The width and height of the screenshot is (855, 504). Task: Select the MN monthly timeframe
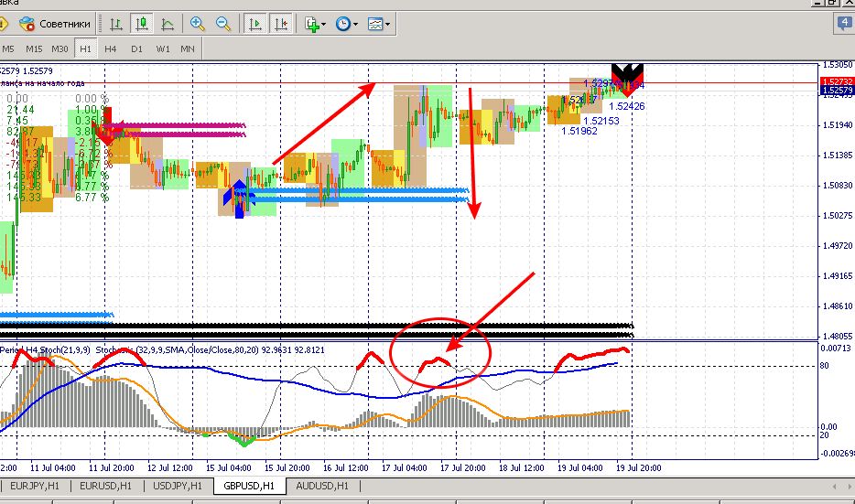tap(187, 49)
